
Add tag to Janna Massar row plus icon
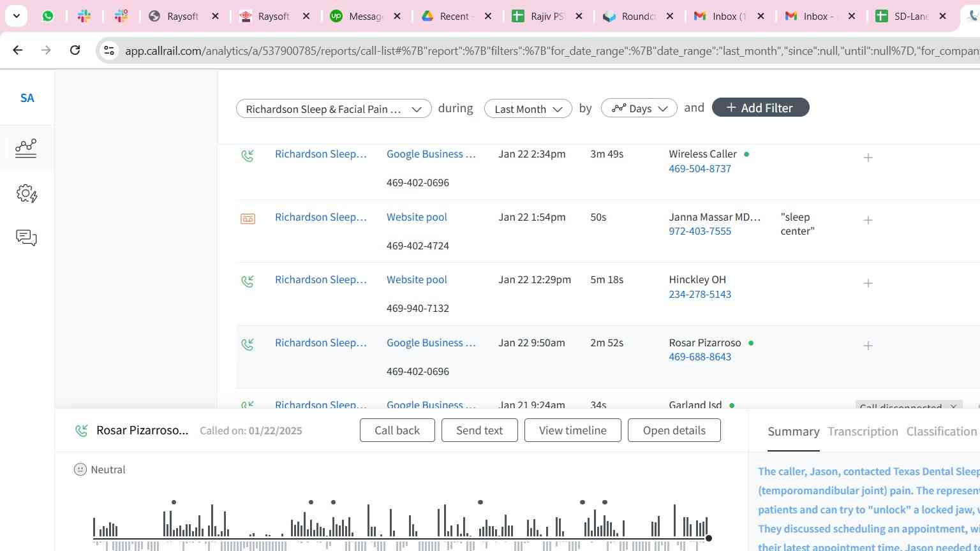tap(868, 220)
